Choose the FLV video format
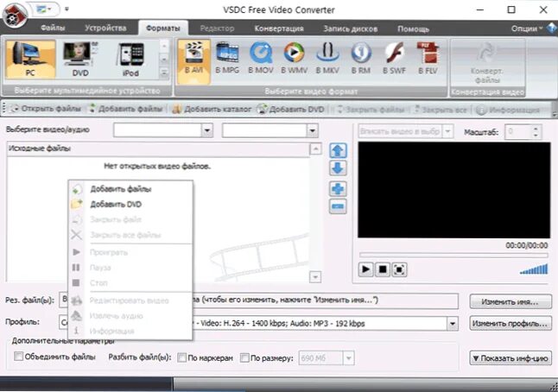The height and width of the screenshot is (392, 558). coord(428,59)
